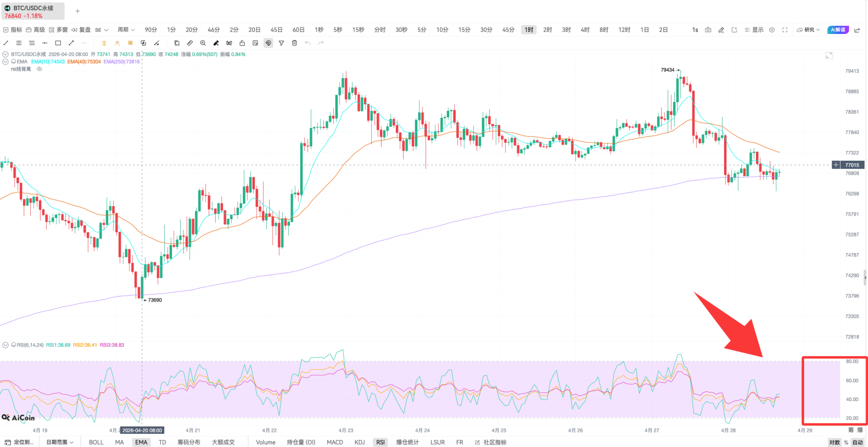Open the 研究 dropdown menu

click(x=808, y=30)
